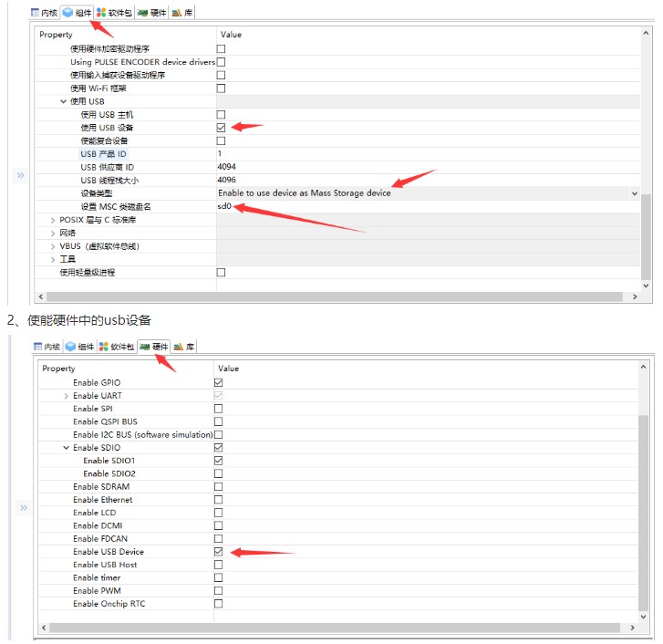Open the 设备类型 Mass Storage dropdown
The height and width of the screenshot is (644, 663).
[634, 193]
